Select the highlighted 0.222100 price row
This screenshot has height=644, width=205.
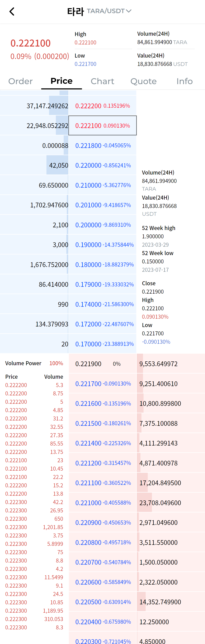point(102,126)
